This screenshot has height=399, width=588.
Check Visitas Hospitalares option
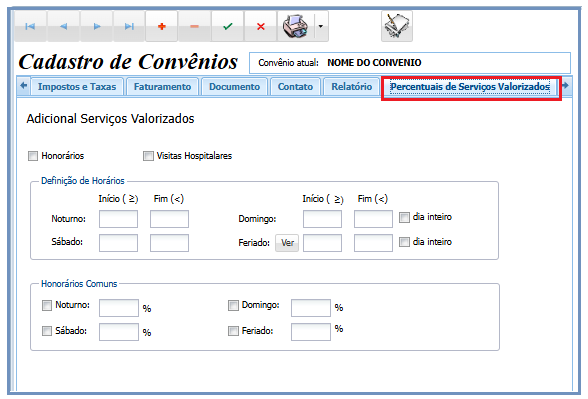(148, 156)
